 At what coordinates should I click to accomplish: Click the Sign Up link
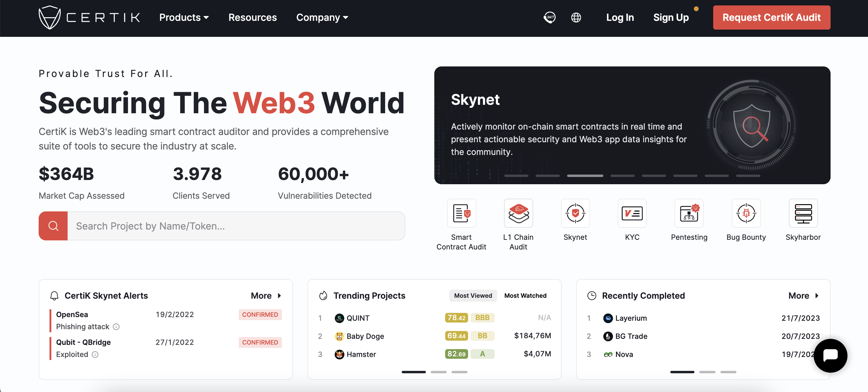click(671, 18)
